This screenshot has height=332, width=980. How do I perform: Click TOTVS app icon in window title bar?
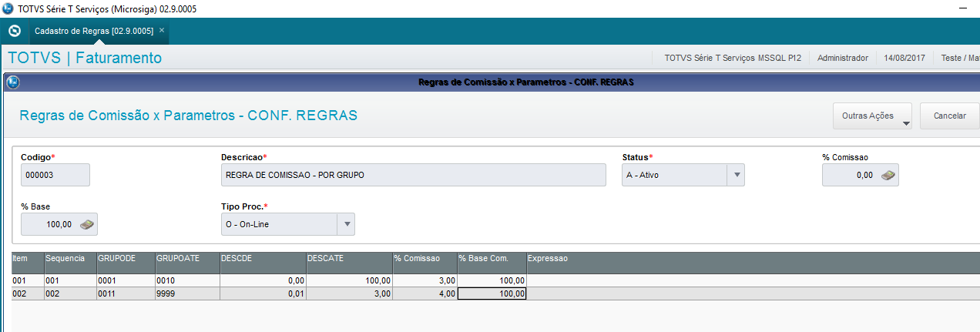(8, 8)
